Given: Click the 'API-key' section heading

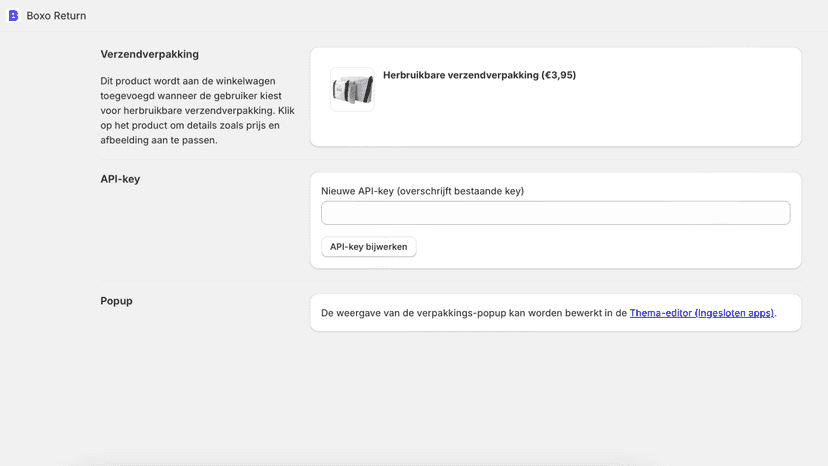Looking at the screenshot, I should [120, 179].
